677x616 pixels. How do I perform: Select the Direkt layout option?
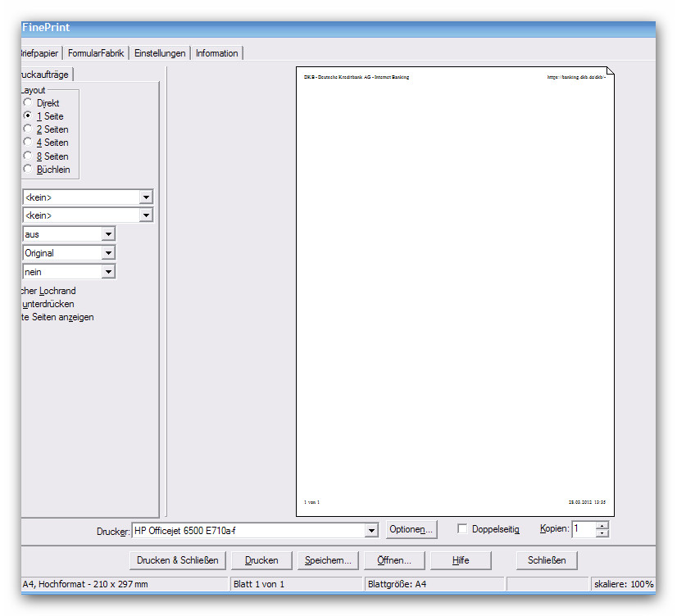28,103
